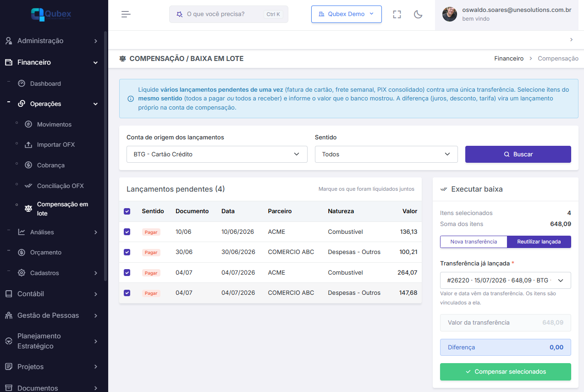Open Importar OFX upload icon
Viewport: 584px width, 392px height.
point(28,145)
